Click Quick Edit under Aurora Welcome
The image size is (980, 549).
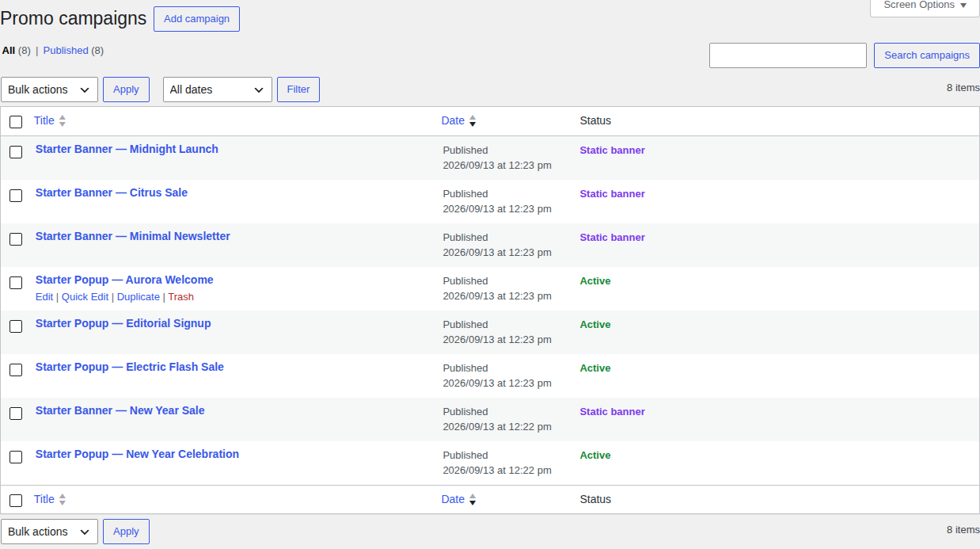[x=85, y=297]
